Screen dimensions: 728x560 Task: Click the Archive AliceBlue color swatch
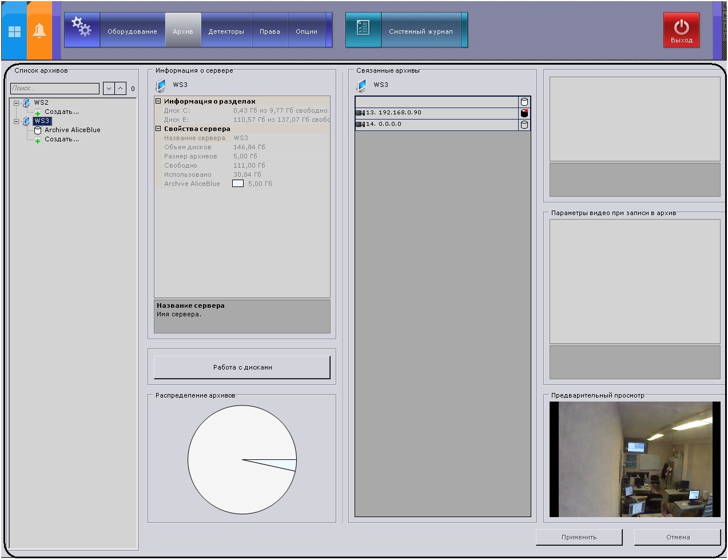[x=238, y=184]
